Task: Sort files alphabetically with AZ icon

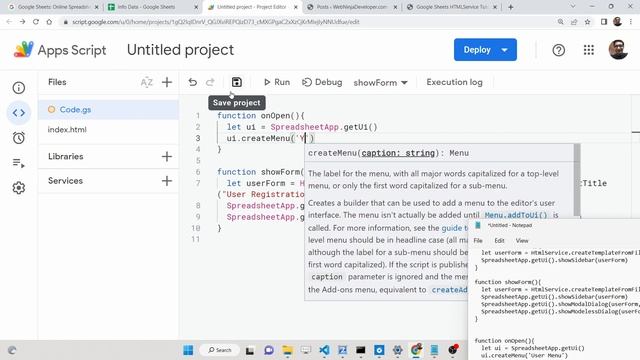Action: pos(147,82)
